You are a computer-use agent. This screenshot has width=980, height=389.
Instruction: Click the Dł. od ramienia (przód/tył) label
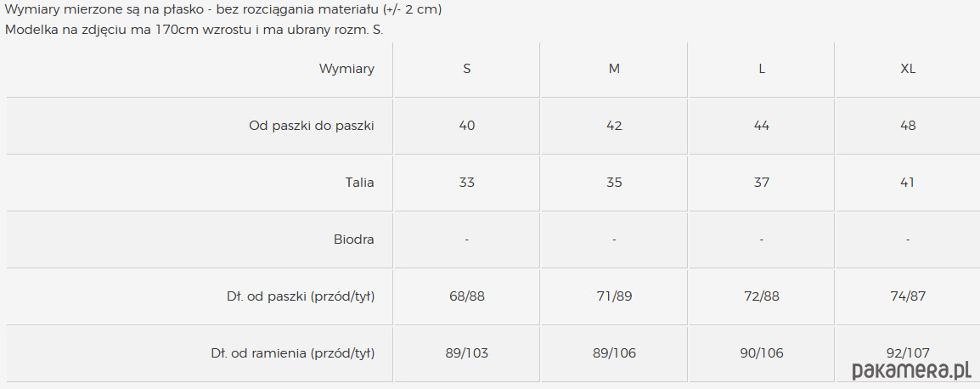[292, 353]
